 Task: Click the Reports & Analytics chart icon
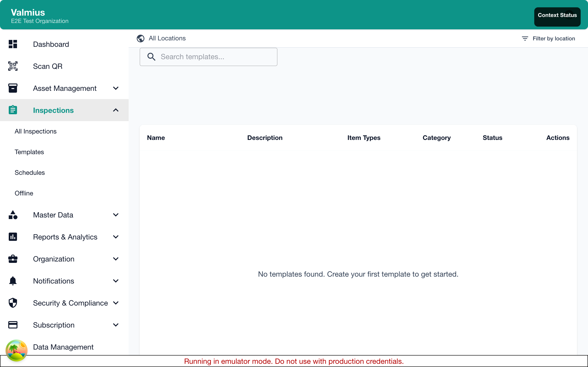(x=13, y=237)
